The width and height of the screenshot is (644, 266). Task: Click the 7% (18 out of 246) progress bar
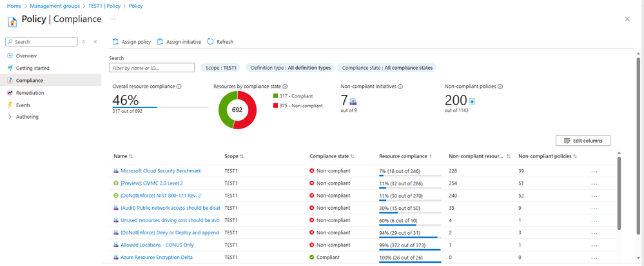tap(410, 176)
